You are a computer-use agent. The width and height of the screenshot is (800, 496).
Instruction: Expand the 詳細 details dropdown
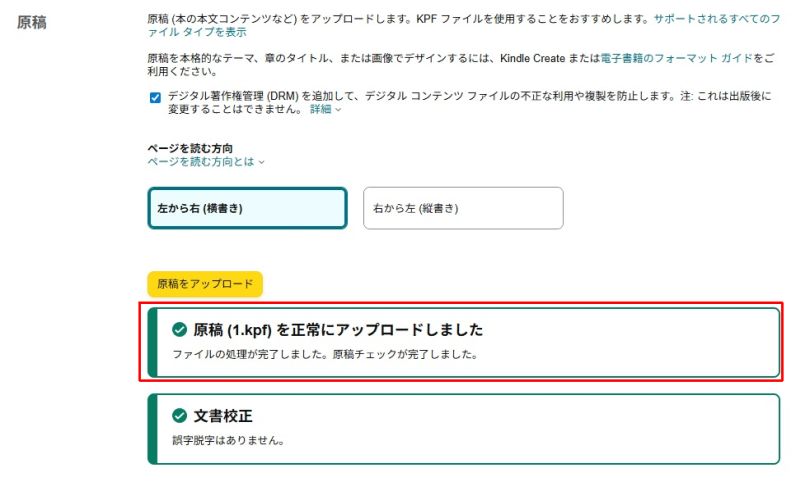[325, 109]
